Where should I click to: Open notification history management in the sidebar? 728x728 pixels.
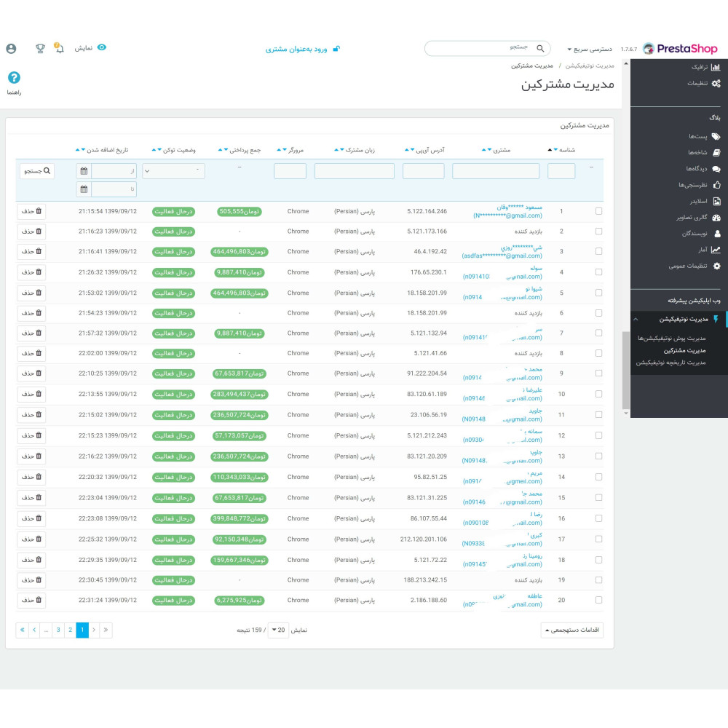tap(671, 362)
